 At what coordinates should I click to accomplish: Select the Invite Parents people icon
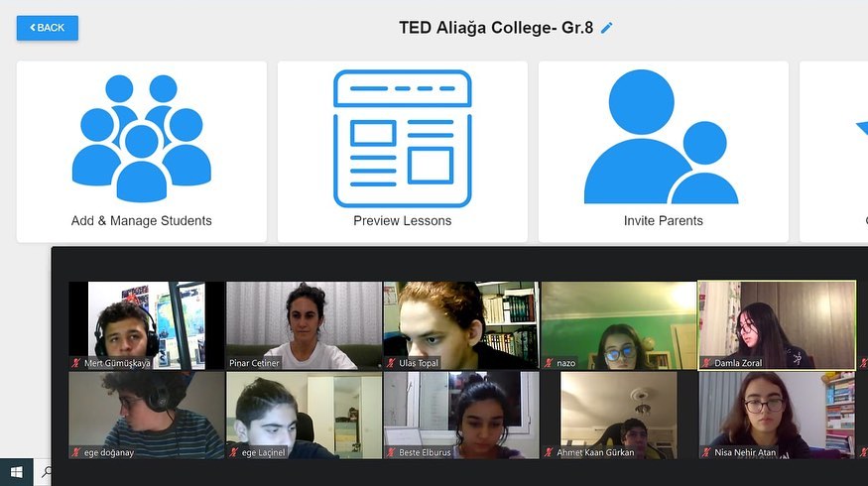pyautogui.click(x=662, y=137)
